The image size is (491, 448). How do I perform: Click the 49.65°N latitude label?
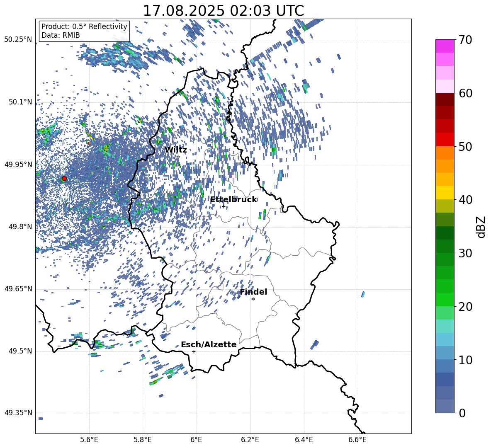(18, 289)
